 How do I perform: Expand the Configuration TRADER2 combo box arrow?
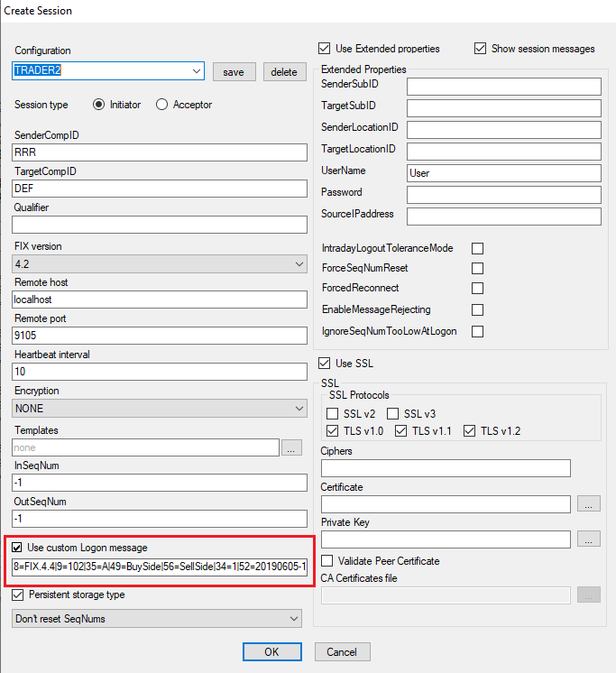pyautogui.click(x=197, y=71)
